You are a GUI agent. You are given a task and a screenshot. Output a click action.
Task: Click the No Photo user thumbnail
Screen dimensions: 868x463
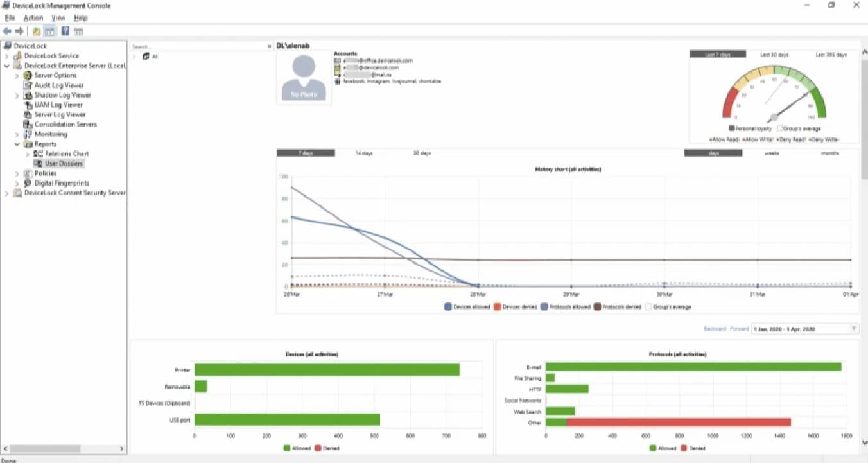coord(303,78)
